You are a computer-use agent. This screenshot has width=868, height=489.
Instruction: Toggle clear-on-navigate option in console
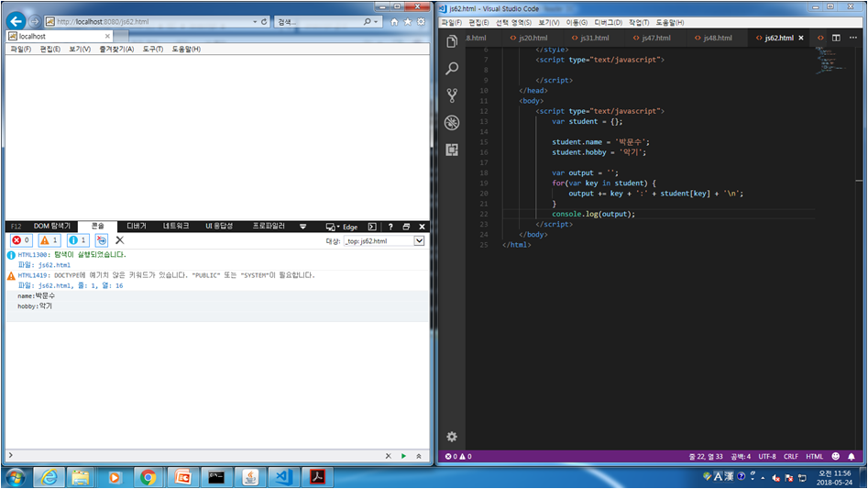102,240
